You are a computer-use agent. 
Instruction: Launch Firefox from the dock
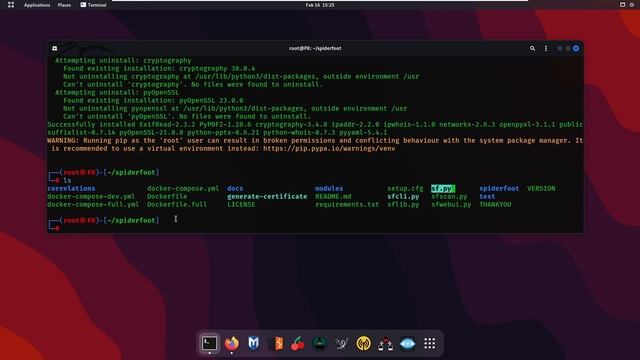click(231, 343)
